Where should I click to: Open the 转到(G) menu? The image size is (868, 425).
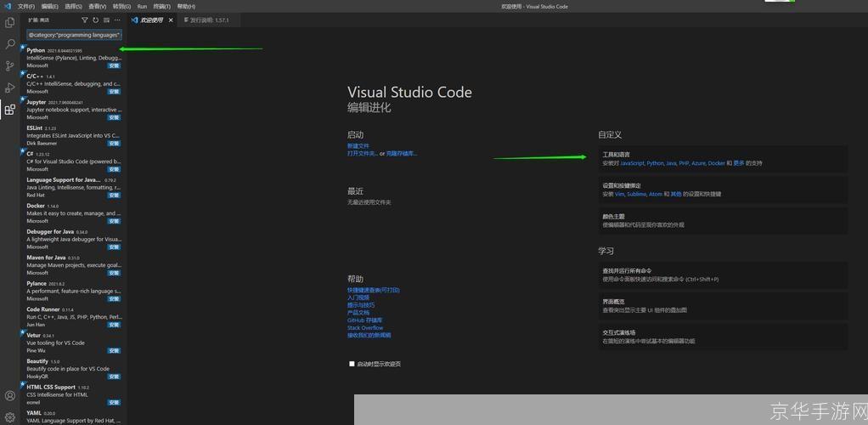pos(121,7)
